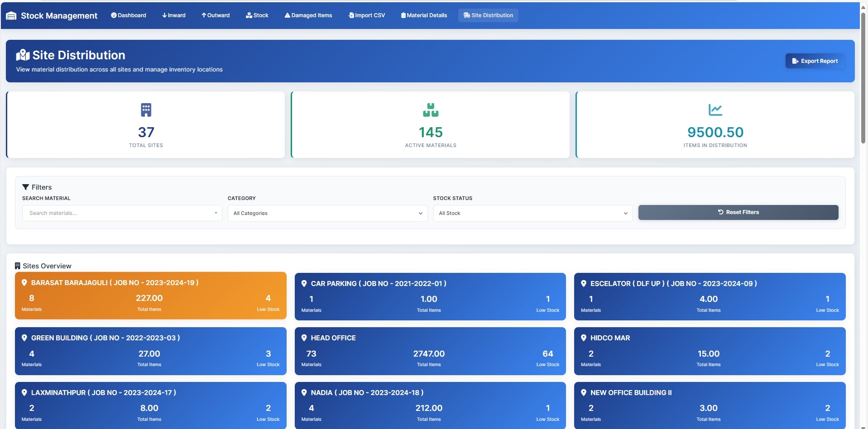The width and height of the screenshot is (868, 429).
Task: Open the Material Details page
Action: click(424, 15)
